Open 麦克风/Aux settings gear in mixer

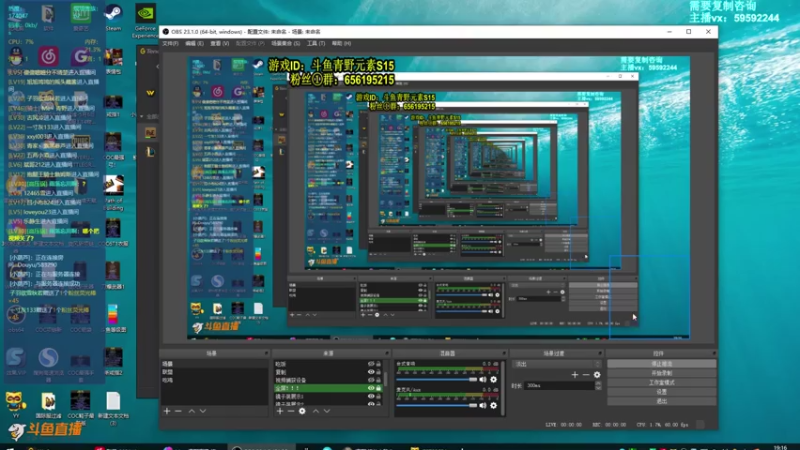click(493, 405)
